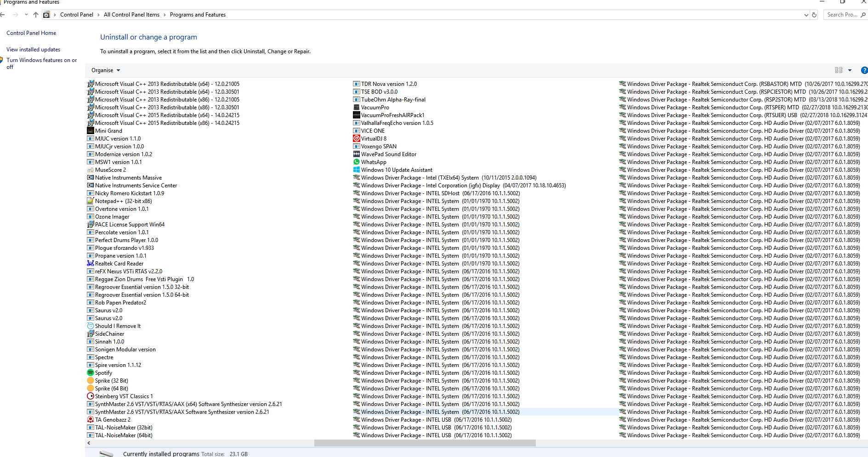
Task: Select Rob Papen Predator2 entry
Action: pos(120,302)
